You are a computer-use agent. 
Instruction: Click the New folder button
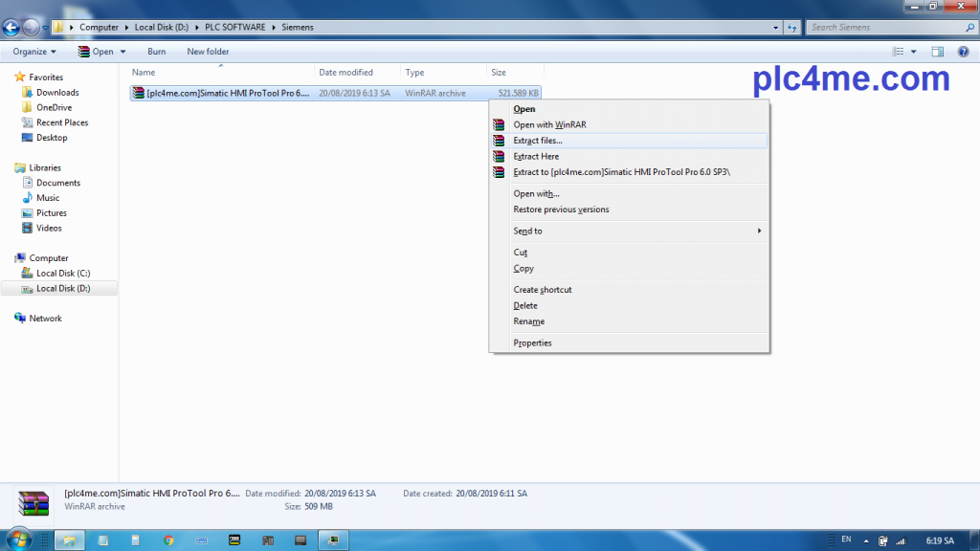[x=208, y=52]
